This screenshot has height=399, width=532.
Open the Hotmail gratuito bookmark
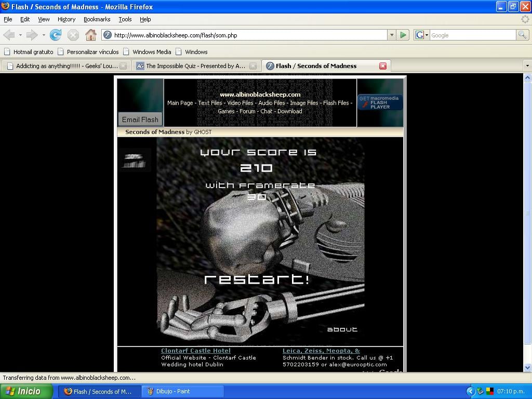29,52
